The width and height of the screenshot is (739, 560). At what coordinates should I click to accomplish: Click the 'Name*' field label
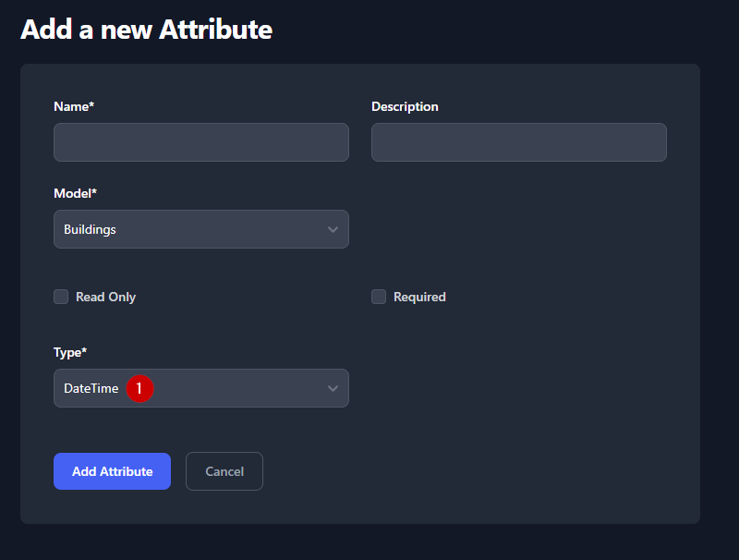74,106
